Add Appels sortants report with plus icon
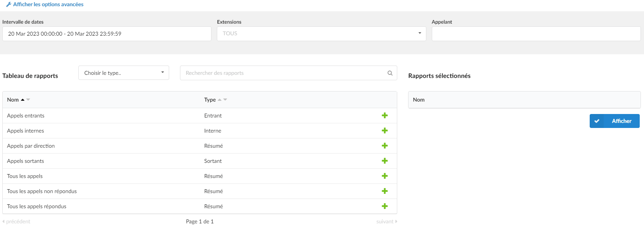644x228 pixels. tap(384, 161)
